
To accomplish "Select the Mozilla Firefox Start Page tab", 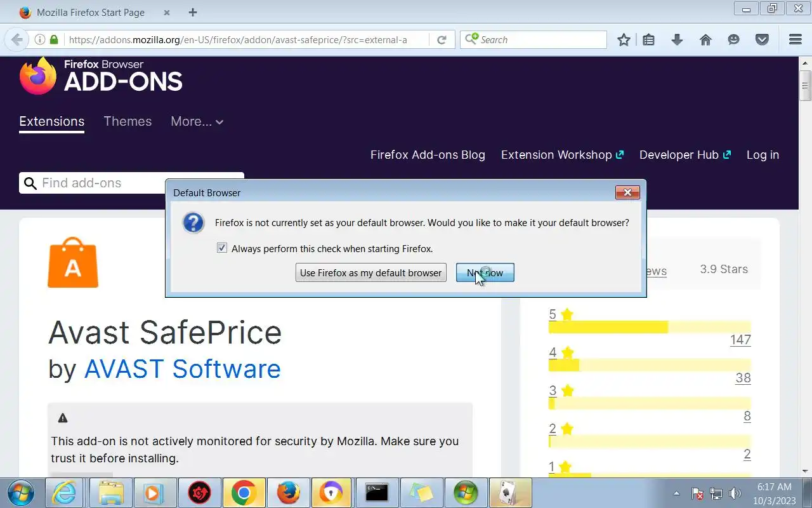I will 95,12.
